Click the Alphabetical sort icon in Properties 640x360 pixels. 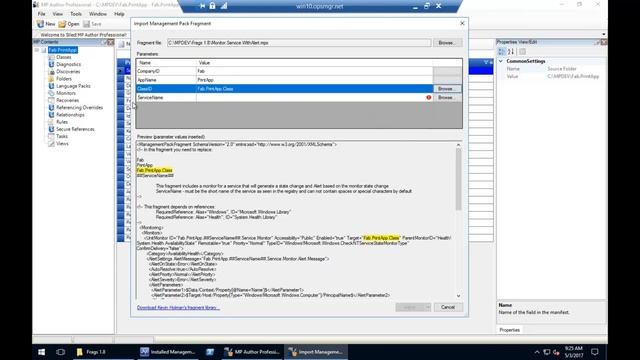511,51
